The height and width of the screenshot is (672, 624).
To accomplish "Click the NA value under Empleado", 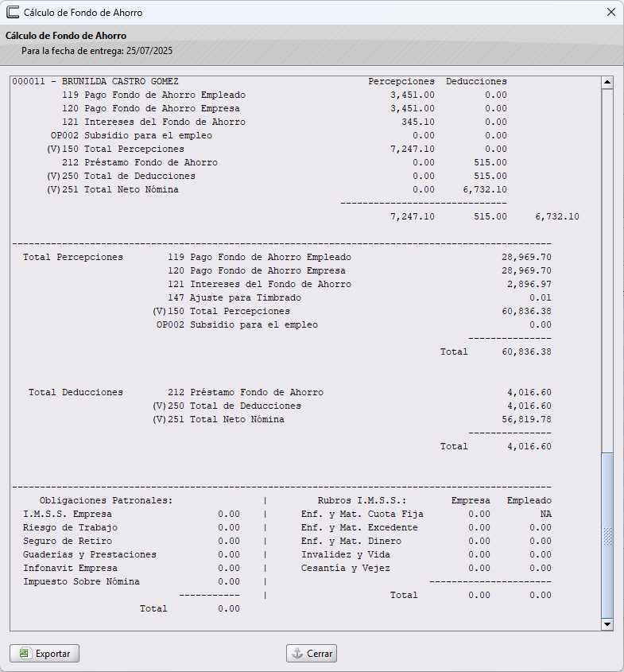I will 546,514.
